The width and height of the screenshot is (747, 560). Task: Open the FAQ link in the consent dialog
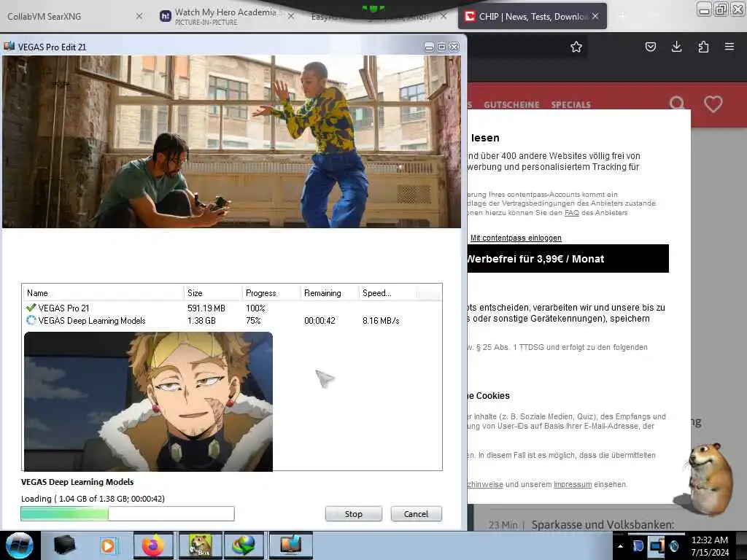(x=572, y=213)
